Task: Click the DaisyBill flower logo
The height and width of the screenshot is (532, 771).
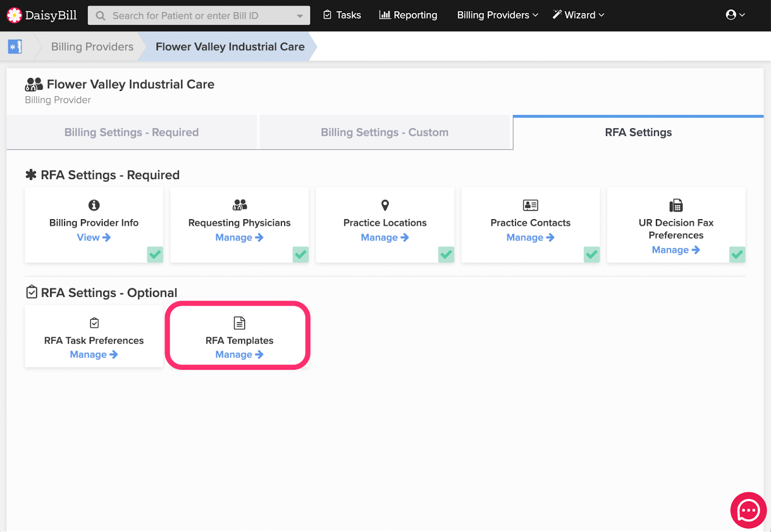Action: pos(14,15)
